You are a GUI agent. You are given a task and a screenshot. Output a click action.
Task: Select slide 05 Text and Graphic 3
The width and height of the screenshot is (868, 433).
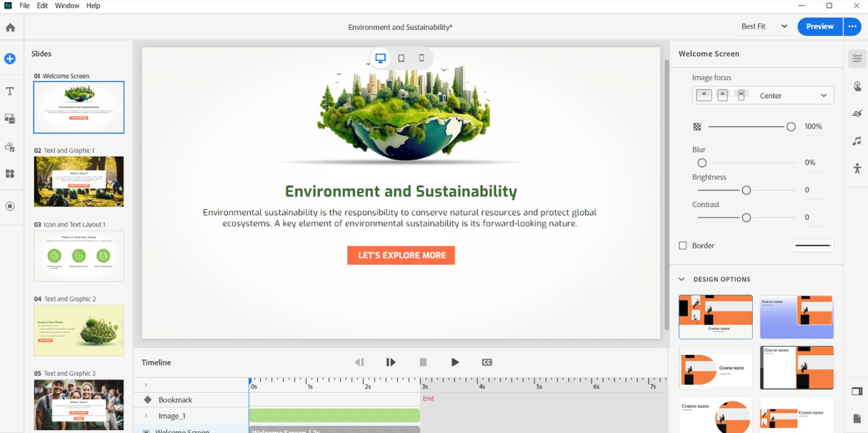click(x=79, y=404)
